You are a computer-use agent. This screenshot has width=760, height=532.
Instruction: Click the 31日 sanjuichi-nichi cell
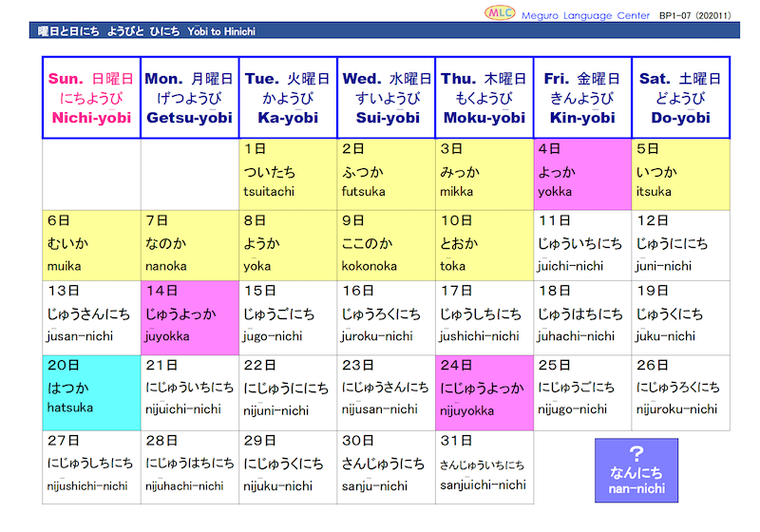pos(484,465)
